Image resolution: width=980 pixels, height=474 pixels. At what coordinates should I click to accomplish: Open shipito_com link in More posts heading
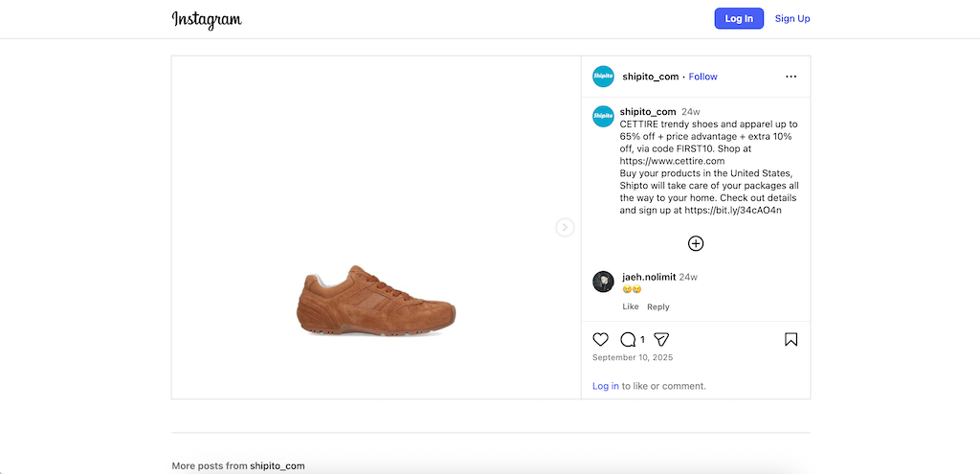[x=278, y=466]
